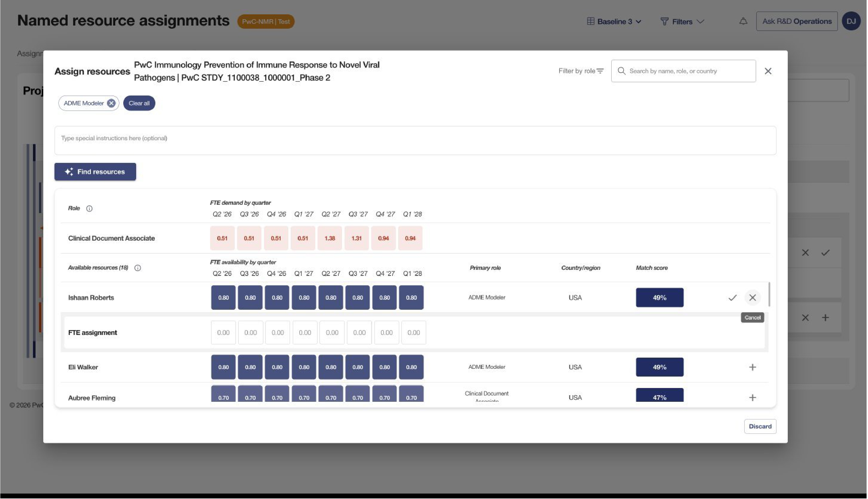This screenshot has width=868, height=499.
Task: Open the Filter by role control
Action: point(581,71)
